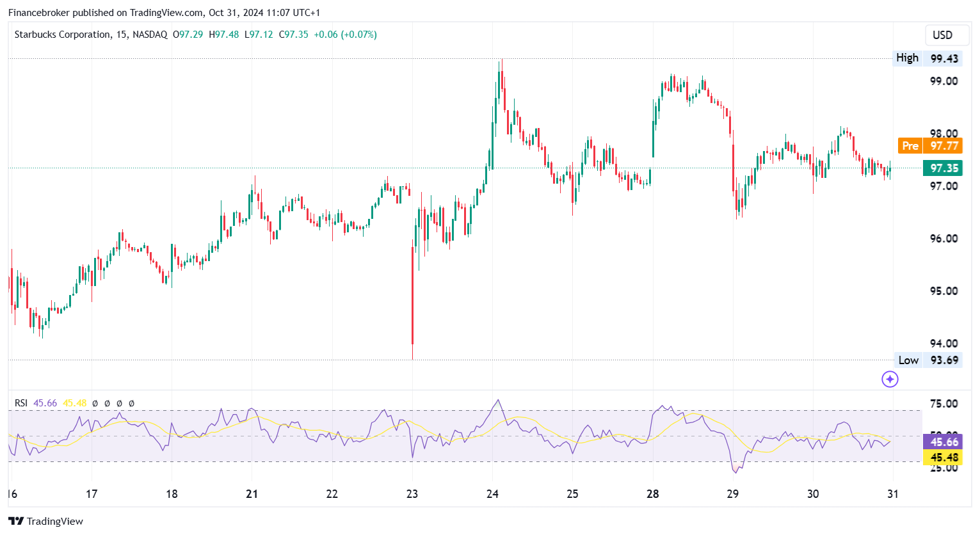
Task: Click the purple RSI value 45.66 tag
Action: click(942, 442)
